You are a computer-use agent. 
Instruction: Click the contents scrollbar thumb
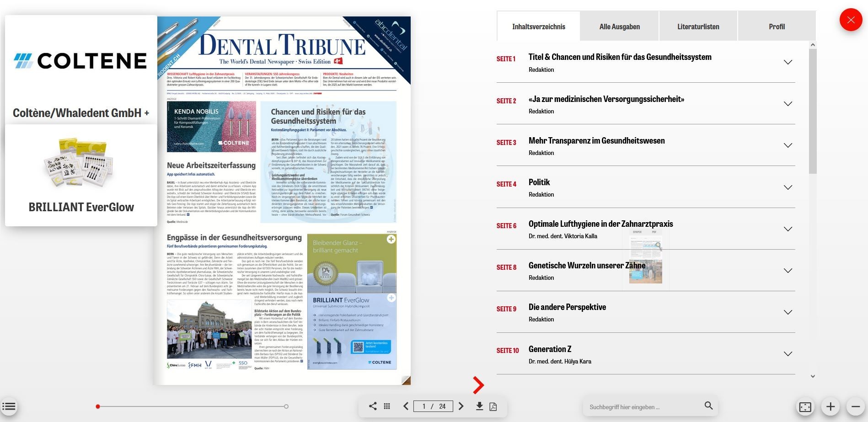tap(813, 111)
